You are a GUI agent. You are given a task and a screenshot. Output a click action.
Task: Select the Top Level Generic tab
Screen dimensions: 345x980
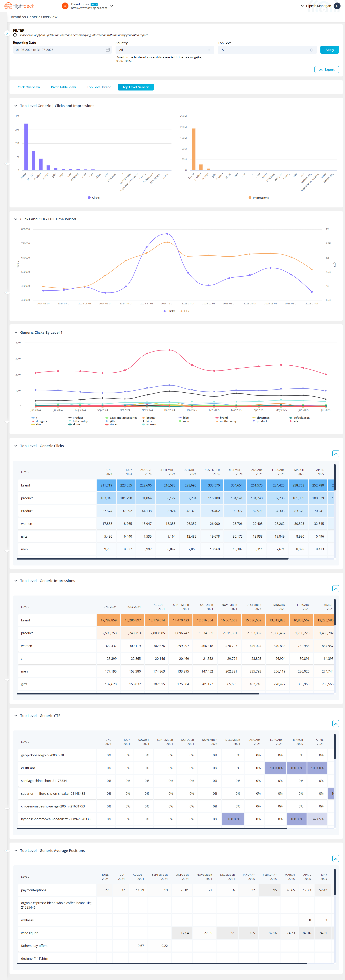coord(136,87)
